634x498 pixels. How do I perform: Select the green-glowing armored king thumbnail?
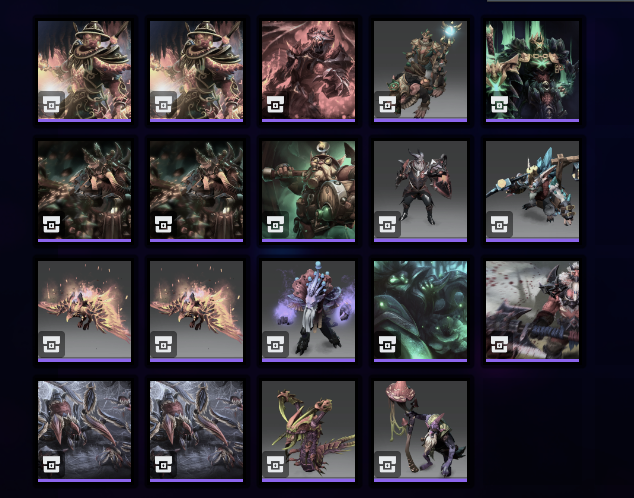coord(533,71)
